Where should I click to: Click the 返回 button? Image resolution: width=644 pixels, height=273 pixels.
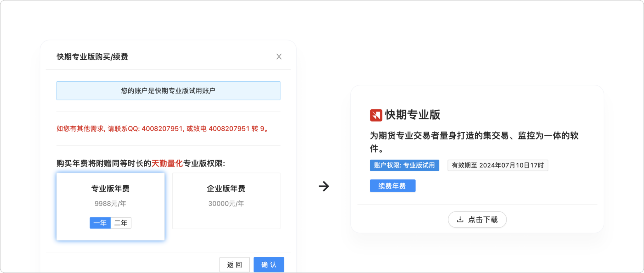point(235,265)
